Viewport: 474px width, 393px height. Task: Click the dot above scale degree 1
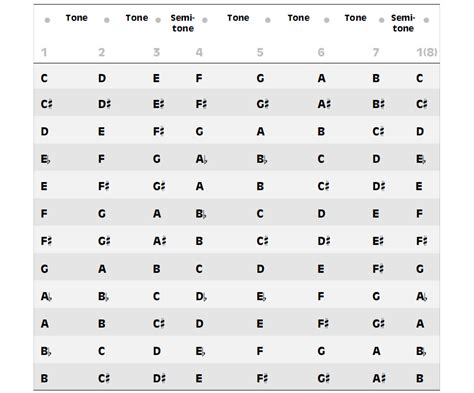point(47,20)
